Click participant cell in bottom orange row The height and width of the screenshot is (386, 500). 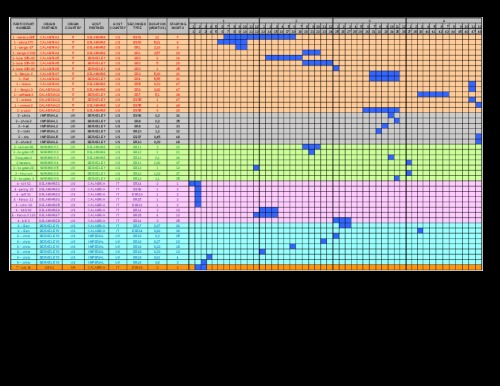(x=23, y=267)
